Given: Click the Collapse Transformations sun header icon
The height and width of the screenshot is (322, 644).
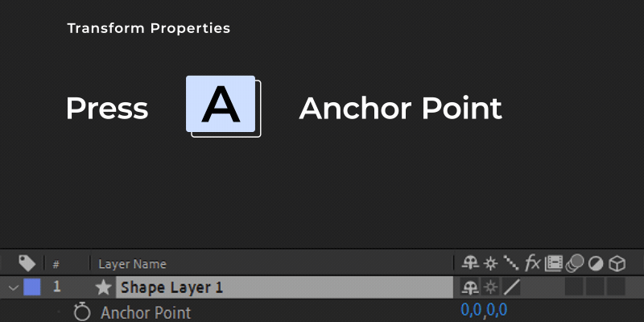Looking at the screenshot, I should pyautogui.click(x=490, y=263).
